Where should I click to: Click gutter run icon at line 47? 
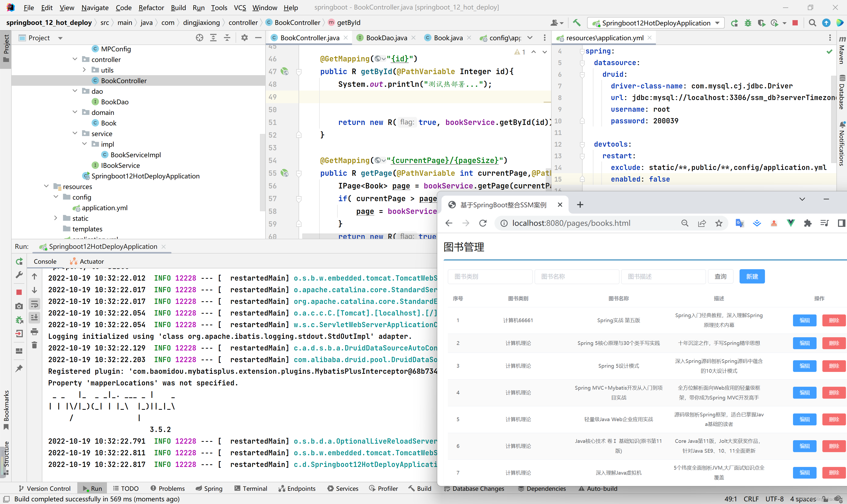point(285,71)
